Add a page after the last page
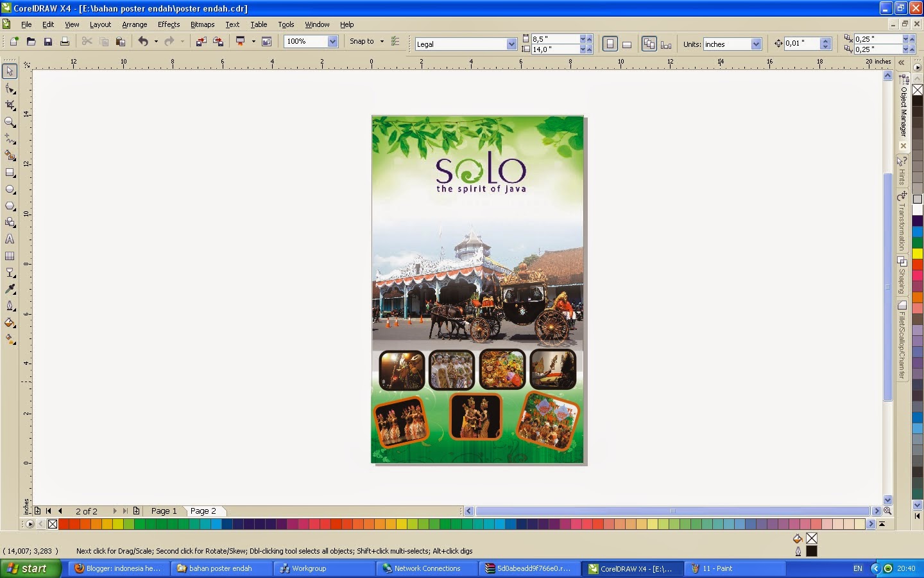The height and width of the screenshot is (578, 924). pyautogui.click(x=136, y=511)
